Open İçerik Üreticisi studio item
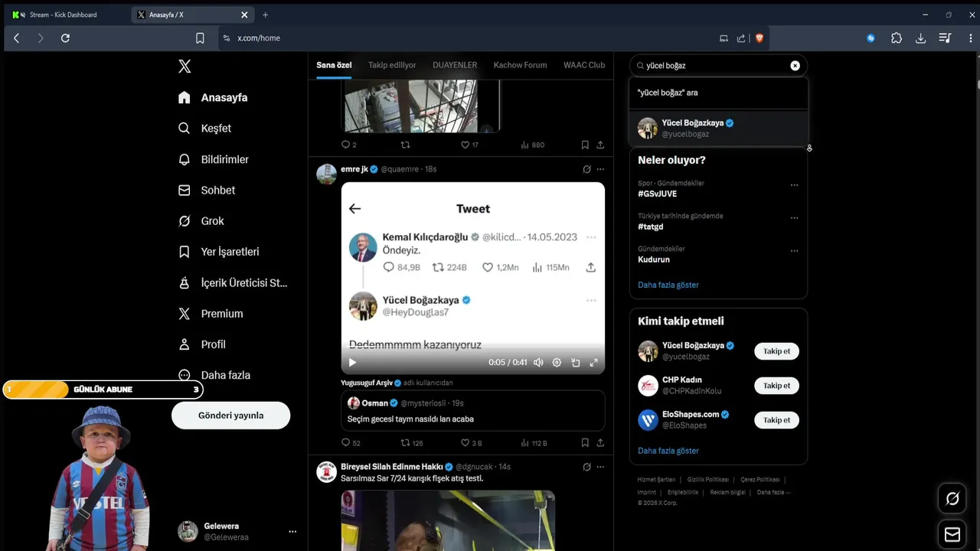This screenshot has width=980, height=551. point(233,282)
